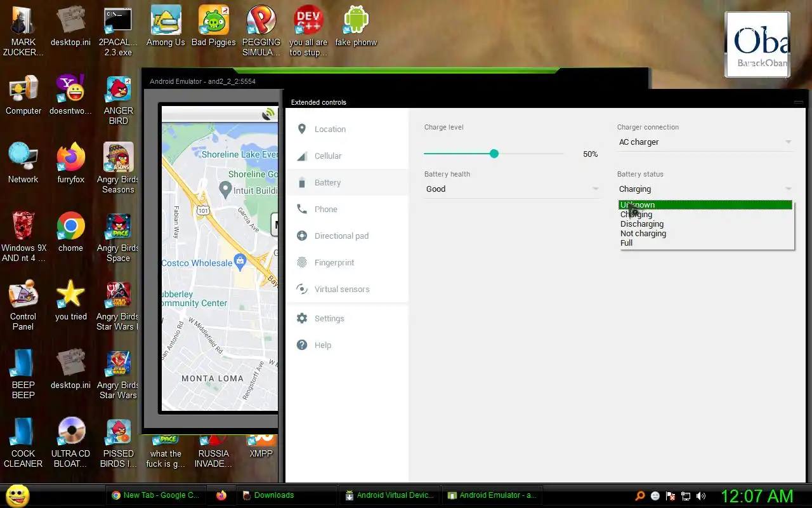Open the Charger connection dropdown
812x508 pixels.
pos(705,142)
